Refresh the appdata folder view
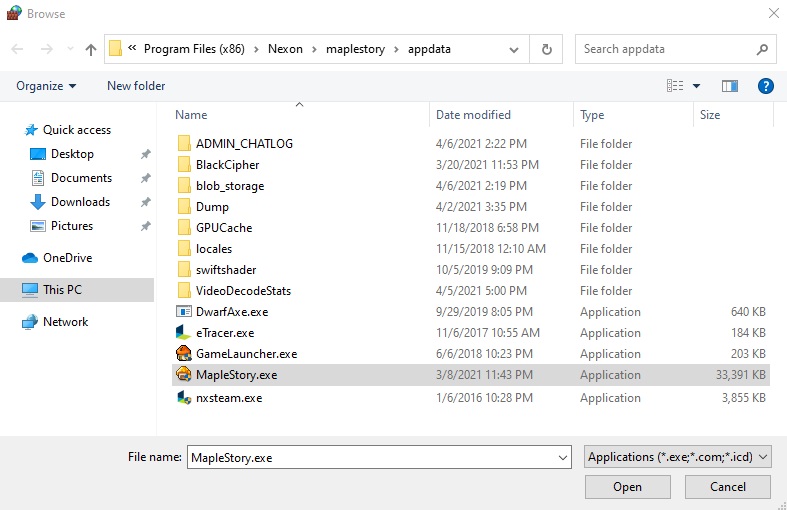 point(547,49)
